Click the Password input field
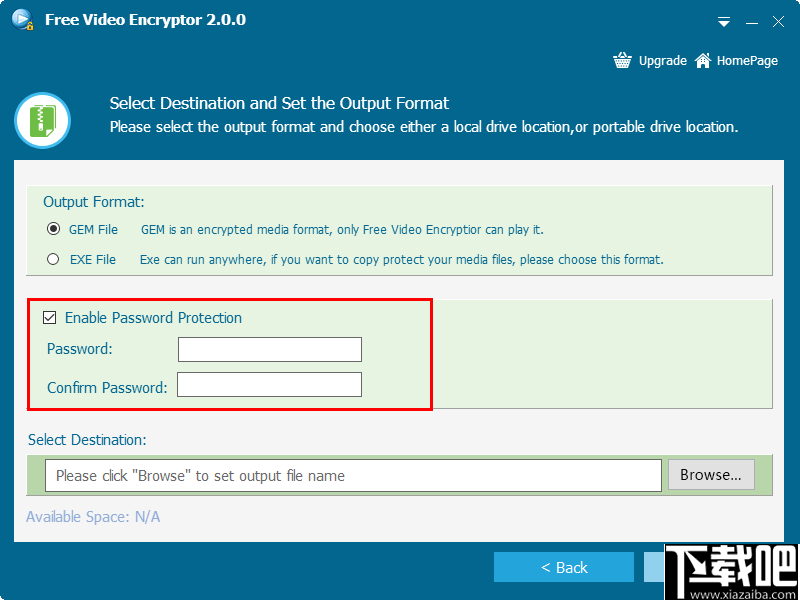Viewport: 800px width, 600px height. (x=269, y=349)
